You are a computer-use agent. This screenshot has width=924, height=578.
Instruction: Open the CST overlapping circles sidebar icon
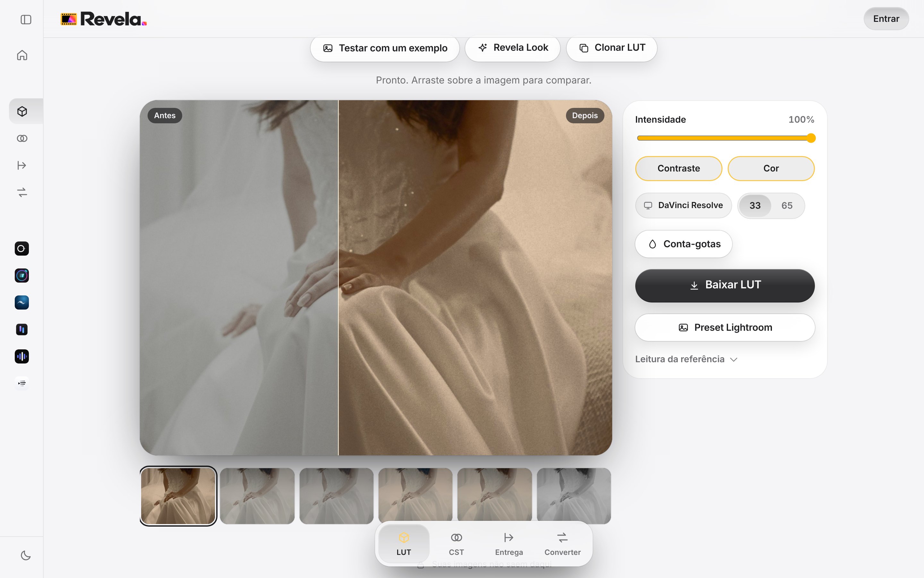point(22,138)
